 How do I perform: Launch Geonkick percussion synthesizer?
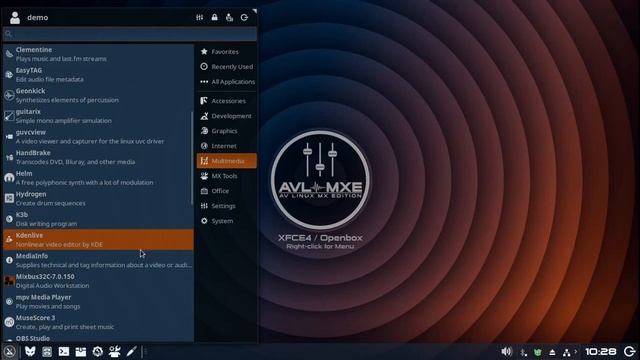pyautogui.click(x=98, y=95)
